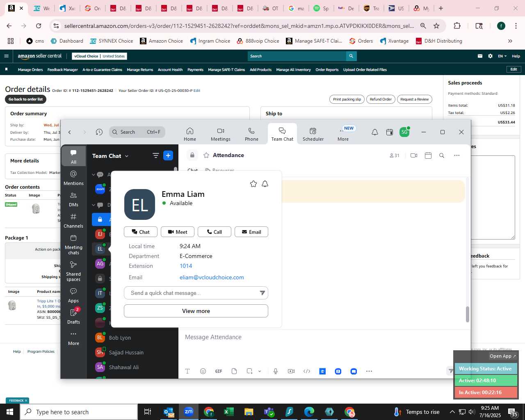Click Request a Review button
Viewport: 525px width, 420px height.
[x=414, y=99]
